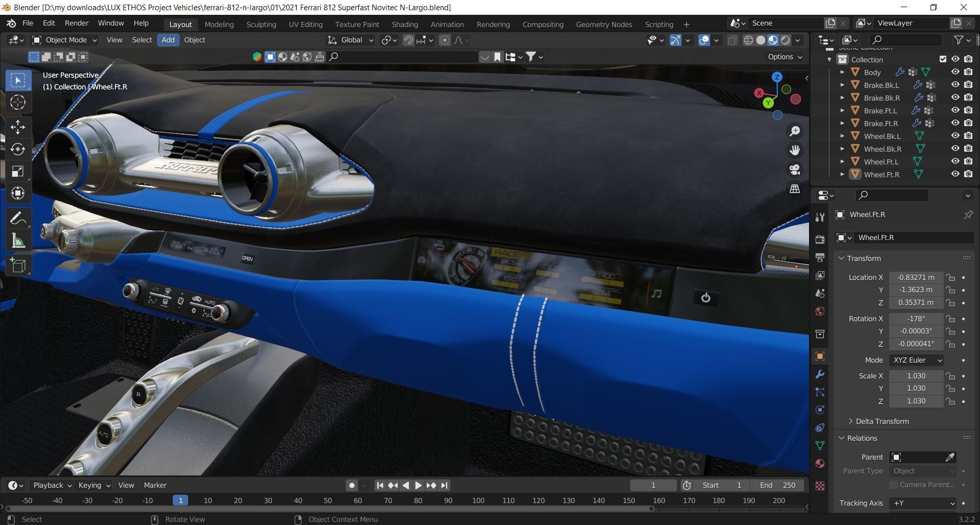Play the animation forward
Viewport: 980px width, 525px height.
[x=419, y=486]
